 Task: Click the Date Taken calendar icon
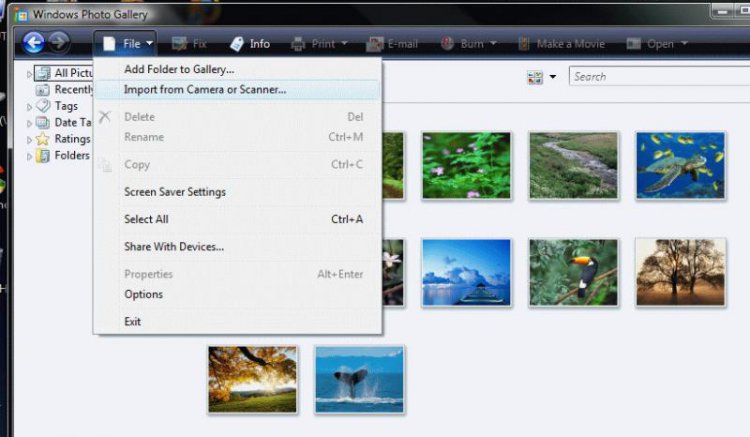(x=43, y=122)
